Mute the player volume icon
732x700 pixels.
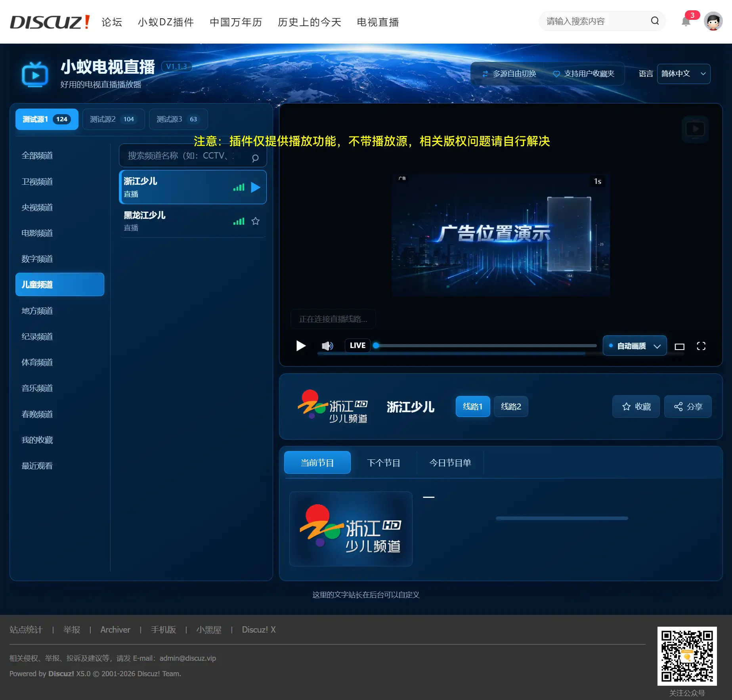[x=327, y=346]
